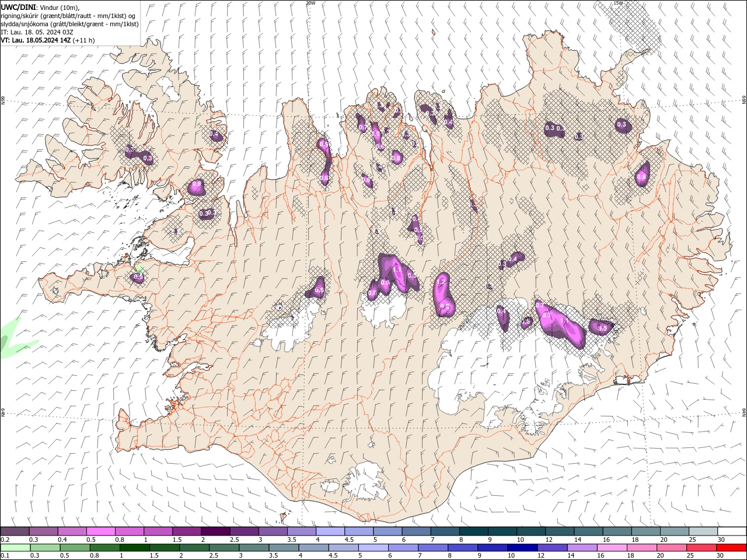Click the '0.1' label under the rain legend
747x560 pixels.
[x=5, y=555]
